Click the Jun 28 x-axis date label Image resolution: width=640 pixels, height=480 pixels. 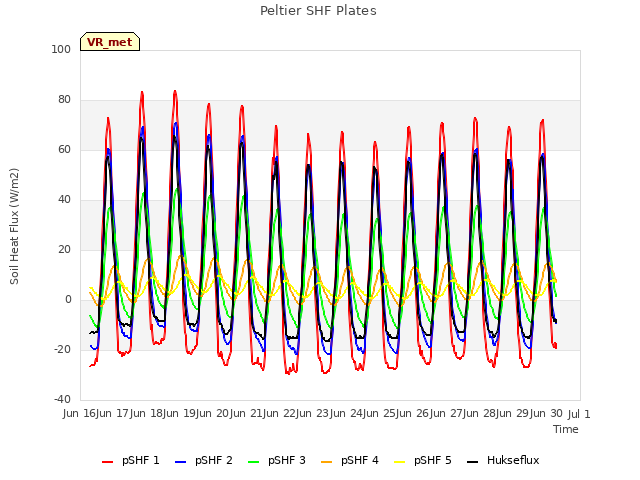(x=480, y=413)
